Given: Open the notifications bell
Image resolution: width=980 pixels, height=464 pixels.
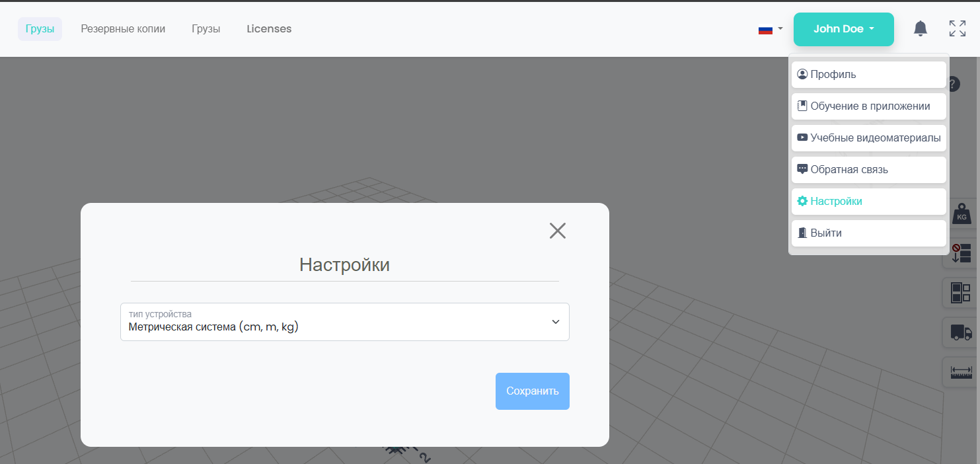Looking at the screenshot, I should pyautogui.click(x=920, y=28).
